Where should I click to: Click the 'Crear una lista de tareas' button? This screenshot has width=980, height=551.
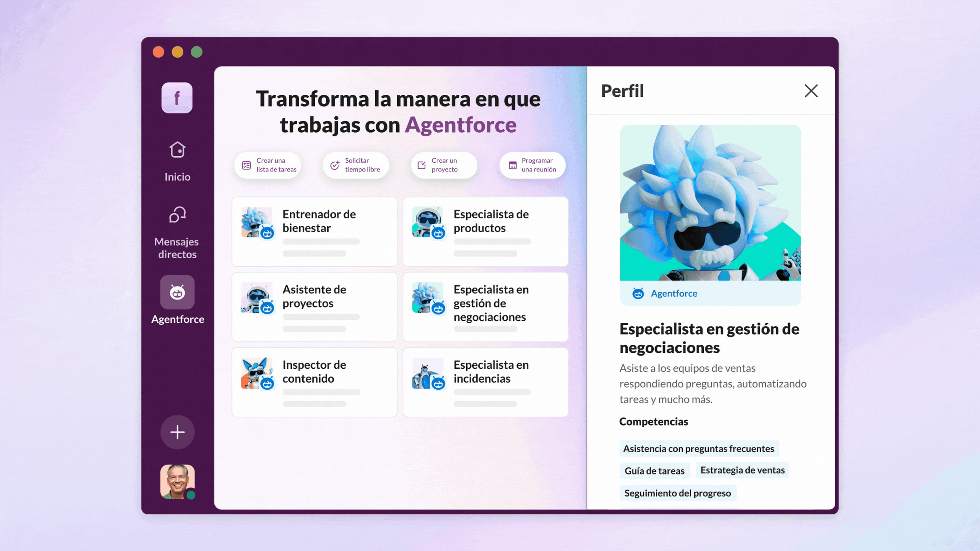268,165
